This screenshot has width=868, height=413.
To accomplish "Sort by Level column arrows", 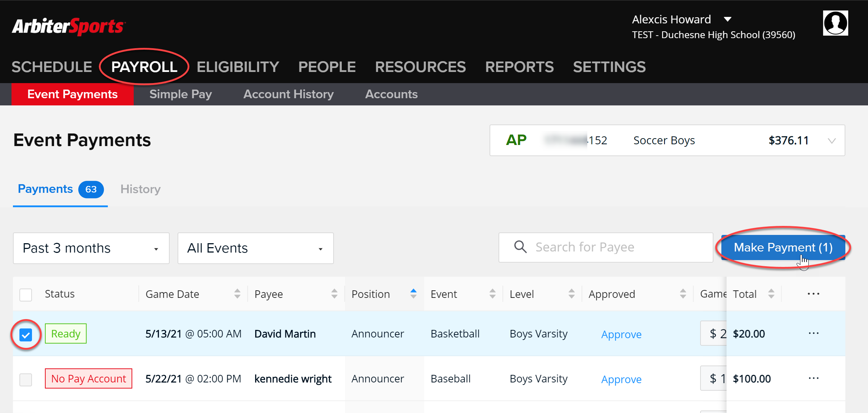I will 571,294.
